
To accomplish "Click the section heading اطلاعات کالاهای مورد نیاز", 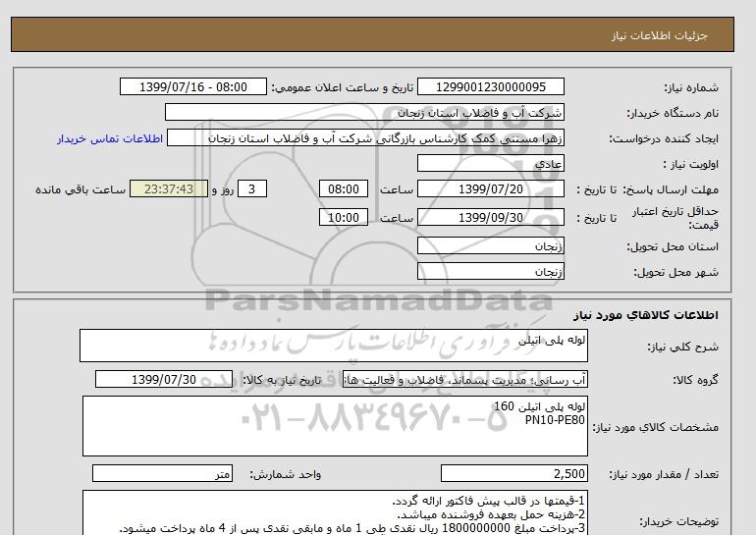I will 646,315.
